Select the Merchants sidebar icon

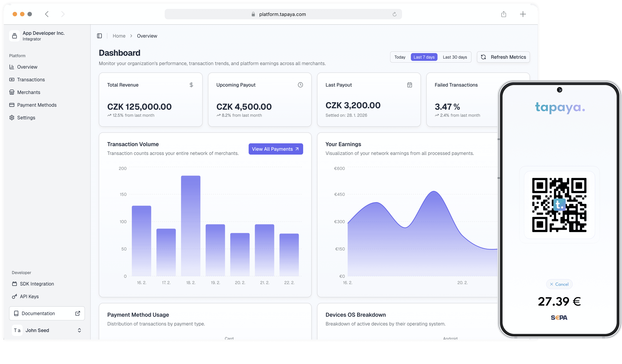tap(12, 92)
